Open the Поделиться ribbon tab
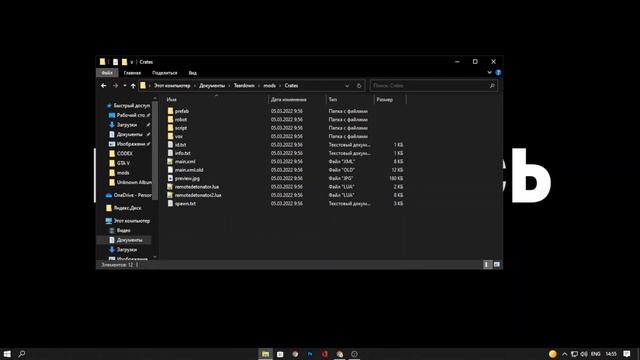The image size is (640, 360). coord(164,73)
